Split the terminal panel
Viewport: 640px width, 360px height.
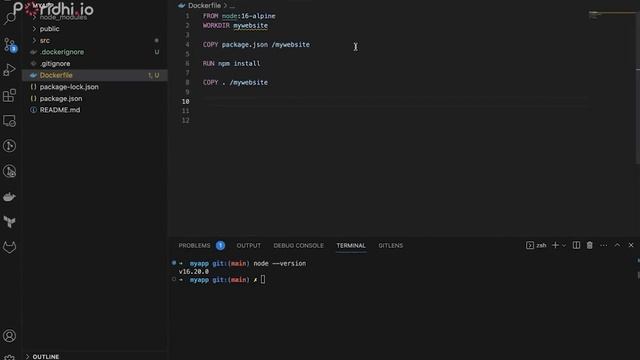[x=576, y=245]
